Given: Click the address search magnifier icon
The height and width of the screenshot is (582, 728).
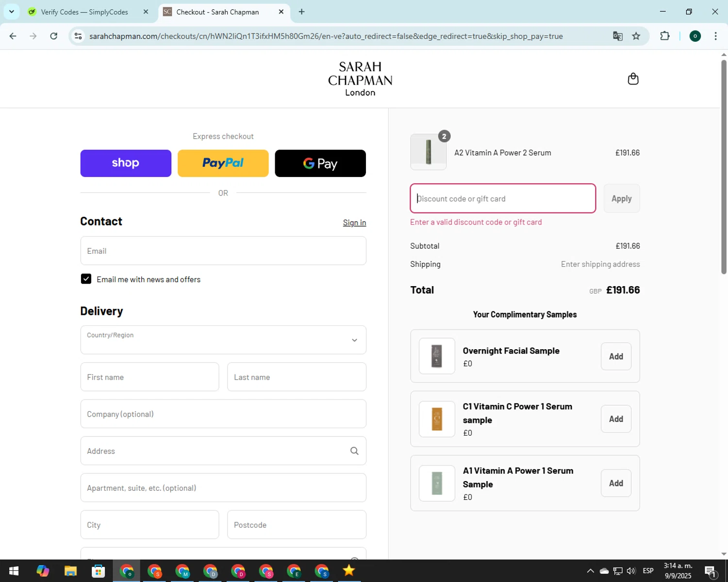Looking at the screenshot, I should (354, 451).
